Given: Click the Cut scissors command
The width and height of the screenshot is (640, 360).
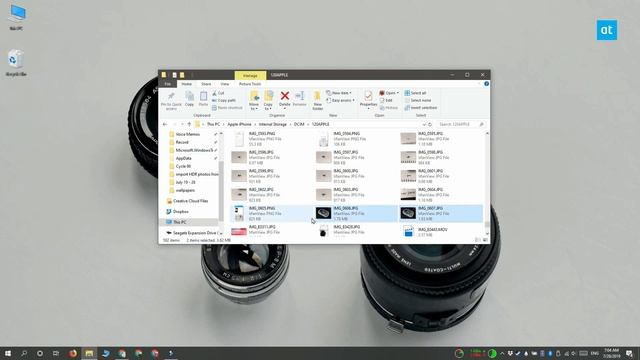Looking at the screenshot, I should click(x=218, y=93).
